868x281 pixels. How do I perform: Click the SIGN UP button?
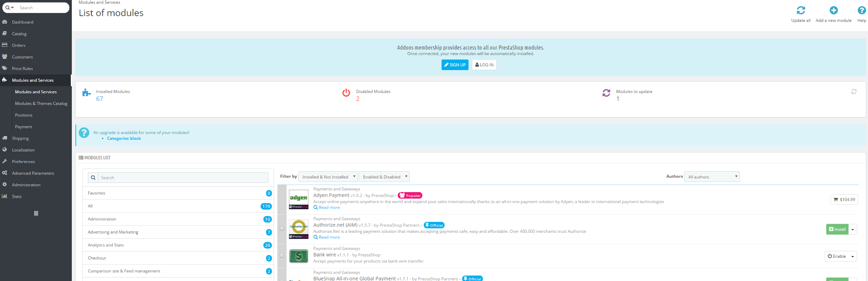pyautogui.click(x=455, y=65)
